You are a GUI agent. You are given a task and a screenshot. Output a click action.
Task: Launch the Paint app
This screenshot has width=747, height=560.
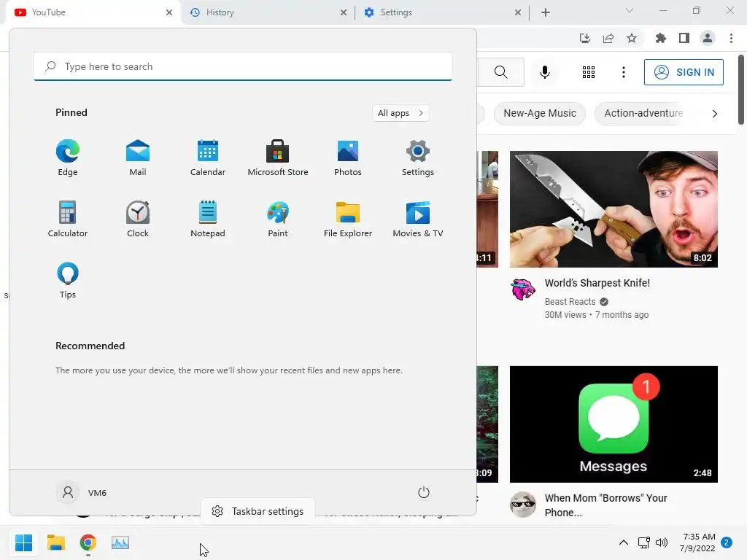click(x=278, y=219)
